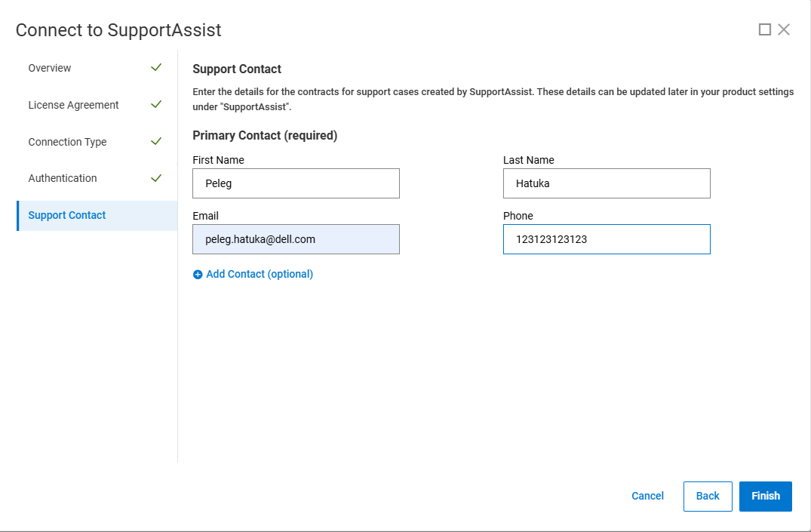Click the plus icon before Add Contact
Viewport: 811px width, 532px height.
click(x=197, y=274)
